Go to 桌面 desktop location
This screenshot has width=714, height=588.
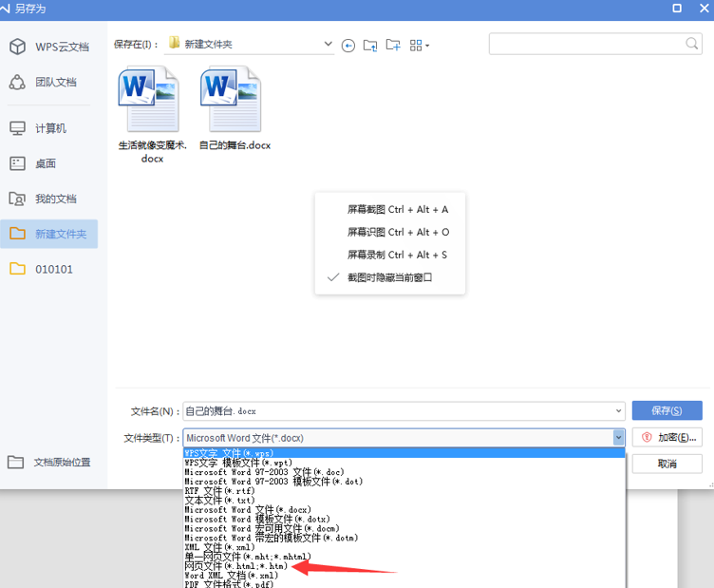[x=33, y=163]
